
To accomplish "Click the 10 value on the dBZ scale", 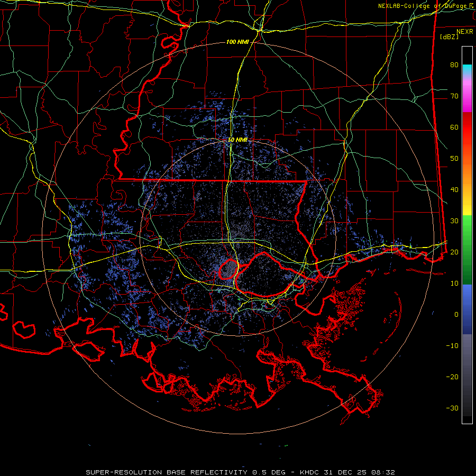I will (x=454, y=283).
